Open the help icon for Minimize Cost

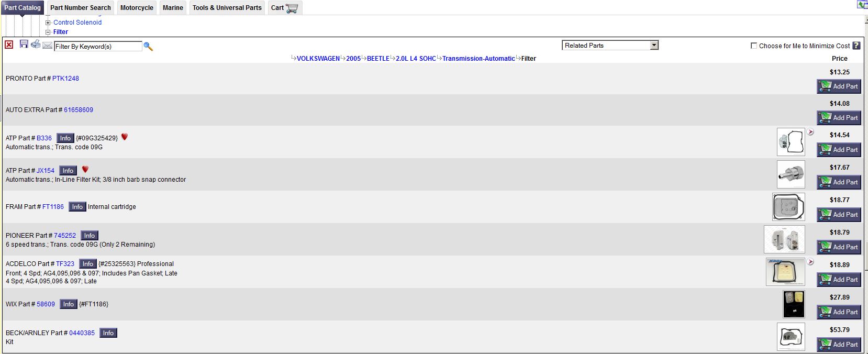pyautogui.click(x=856, y=46)
